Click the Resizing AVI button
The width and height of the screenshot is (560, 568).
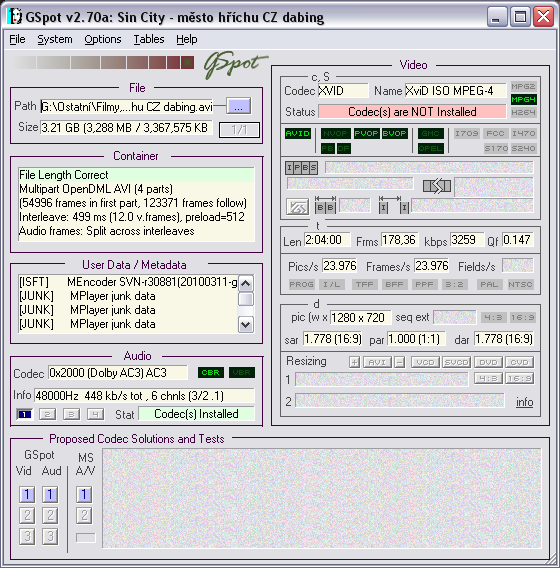[x=377, y=362]
